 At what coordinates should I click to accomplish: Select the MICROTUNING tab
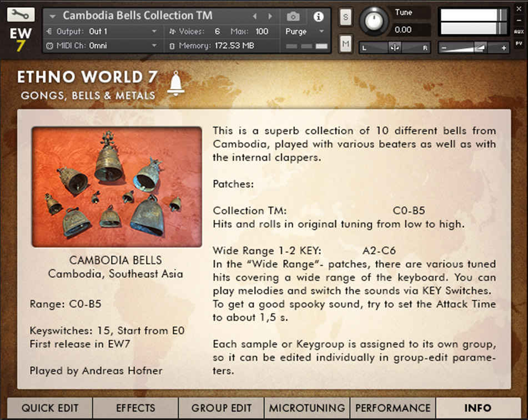(x=307, y=408)
